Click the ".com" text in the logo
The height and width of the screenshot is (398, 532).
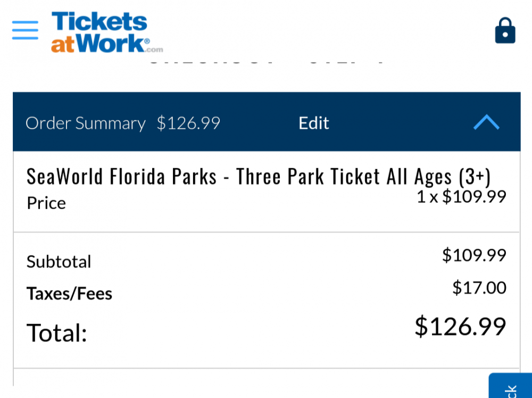click(154, 49)
